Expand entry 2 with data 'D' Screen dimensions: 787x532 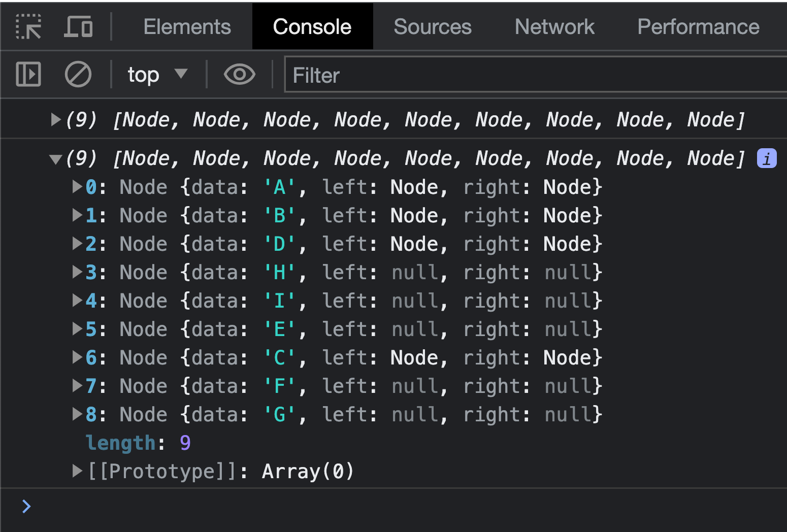coord(77,244)
